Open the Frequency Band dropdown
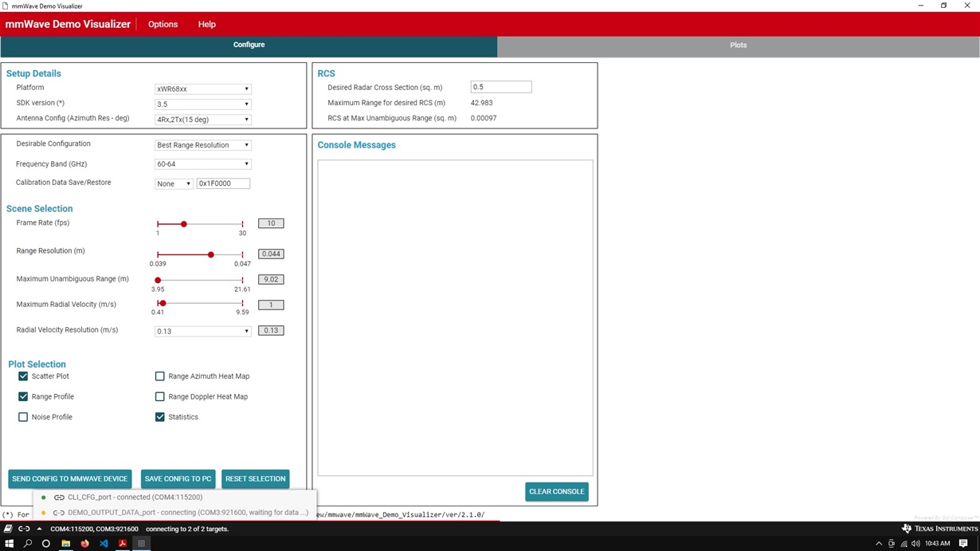980x551 pixels. point(203,164)
